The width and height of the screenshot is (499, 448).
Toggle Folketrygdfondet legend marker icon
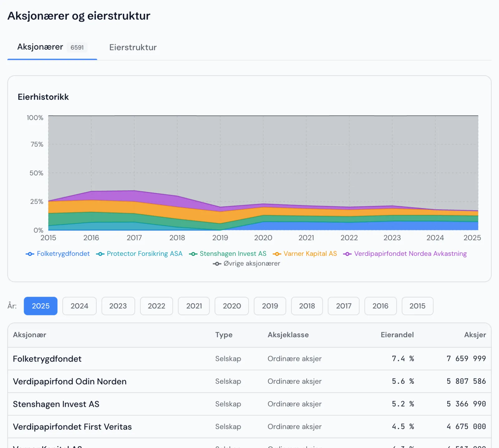[30, 254]
